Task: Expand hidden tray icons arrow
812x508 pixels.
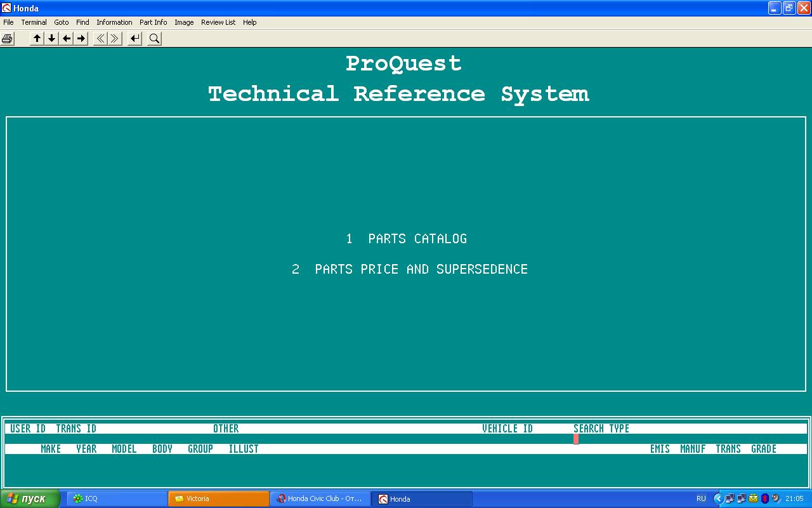Action: [x=718, y=498]
